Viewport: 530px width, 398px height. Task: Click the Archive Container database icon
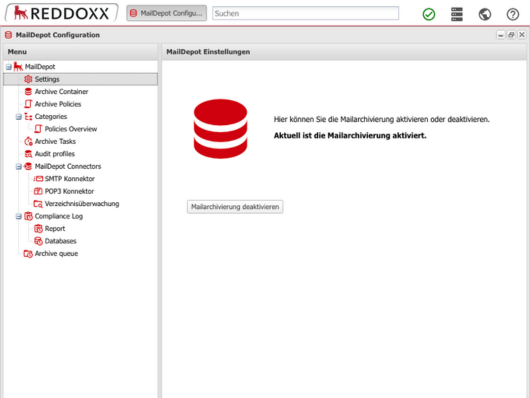(x=28, y=92)
